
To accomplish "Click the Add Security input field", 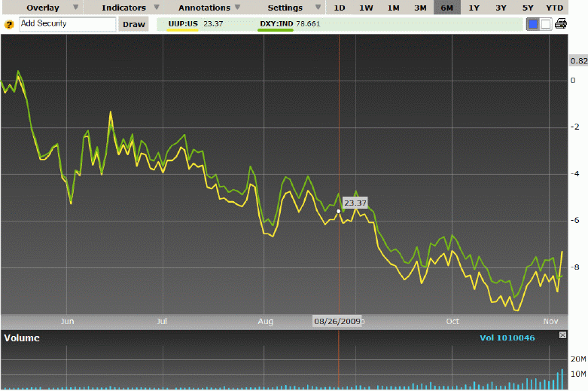I will [66, 24].
